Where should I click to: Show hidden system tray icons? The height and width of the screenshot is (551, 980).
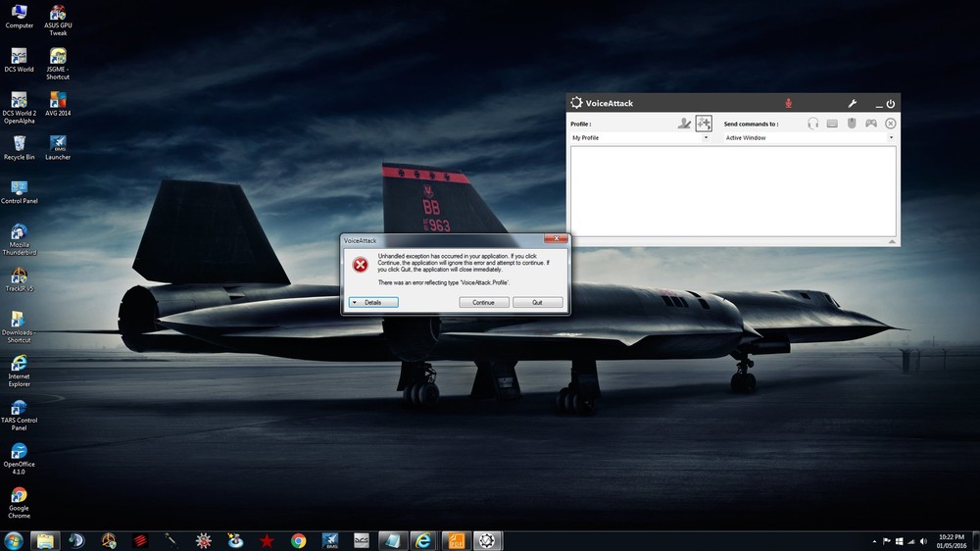coord(874,541)
